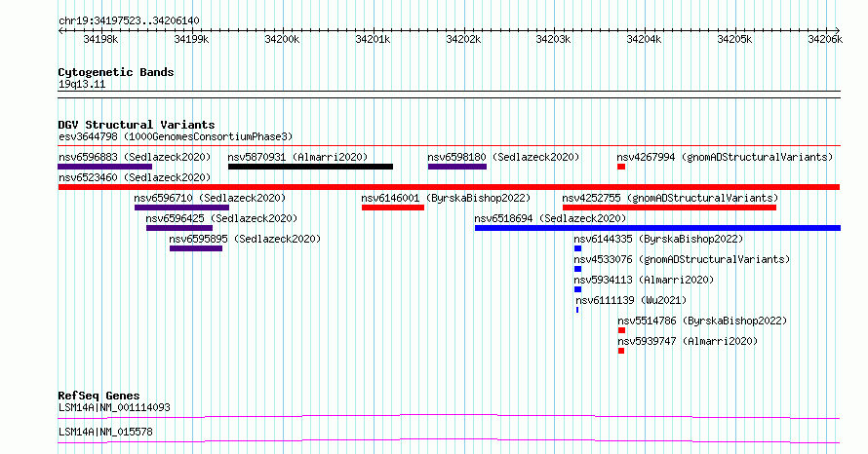Viewport: 868px width, 454px height.
Task: Click the small blue nsv4533076 marker
Action: coord(578,269)
